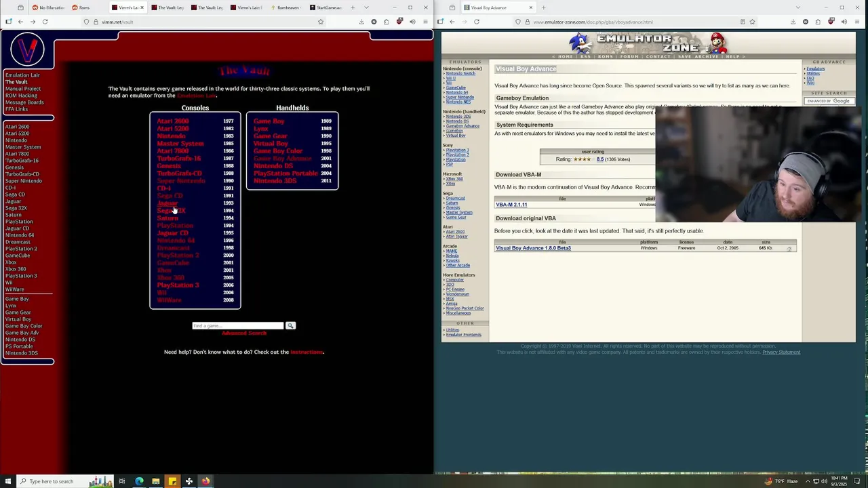Click the Vimm's Lair logo
The height and width of the screenshot is (488, 868).
click(x=27, y=49)
